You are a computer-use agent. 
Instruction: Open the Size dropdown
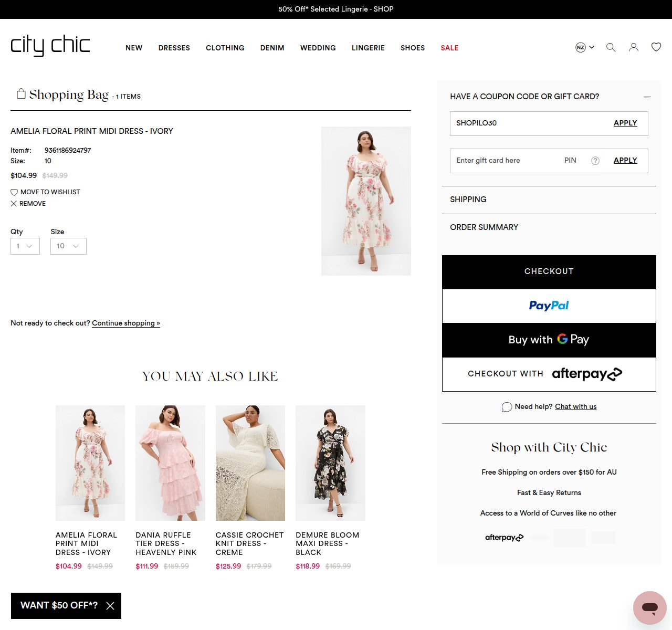pyautogui.click(x=68, y=246)
